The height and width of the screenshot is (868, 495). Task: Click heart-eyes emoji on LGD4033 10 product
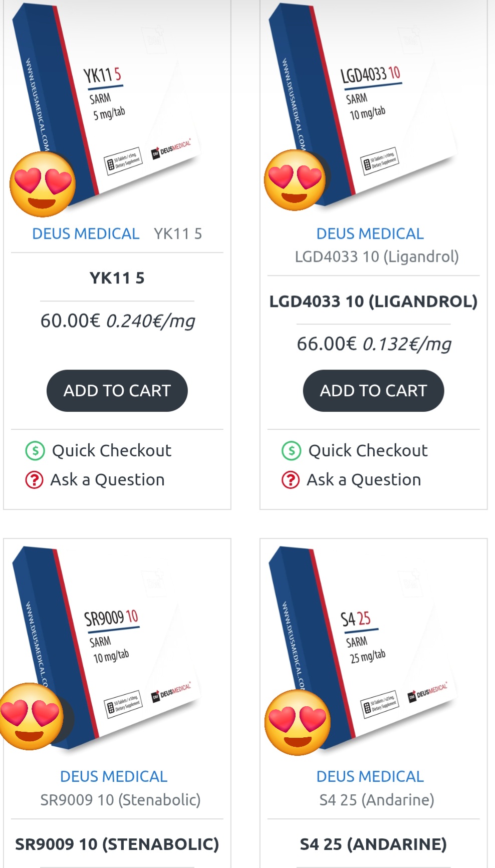295,180
